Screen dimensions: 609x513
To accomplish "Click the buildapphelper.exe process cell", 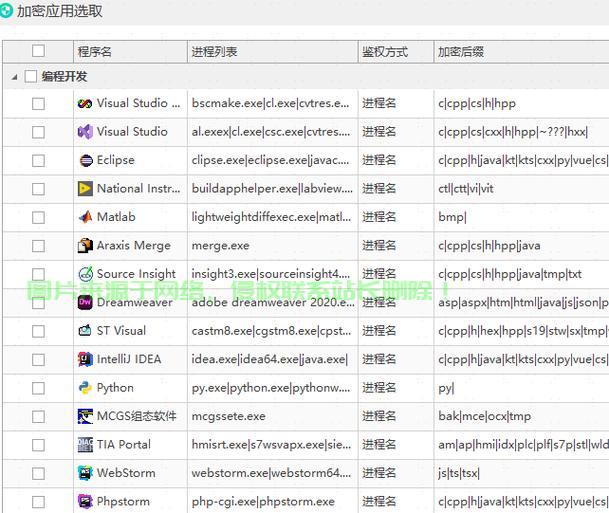I will click(x=273, y=189).
